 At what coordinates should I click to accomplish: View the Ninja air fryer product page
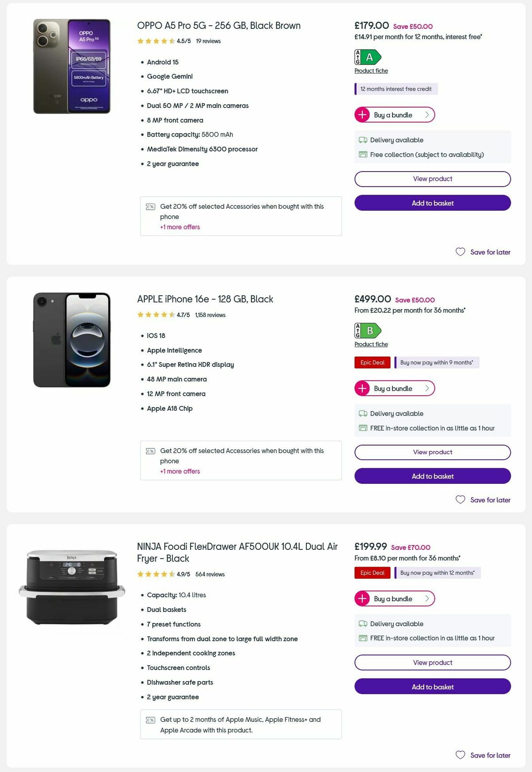click(432, 662)
